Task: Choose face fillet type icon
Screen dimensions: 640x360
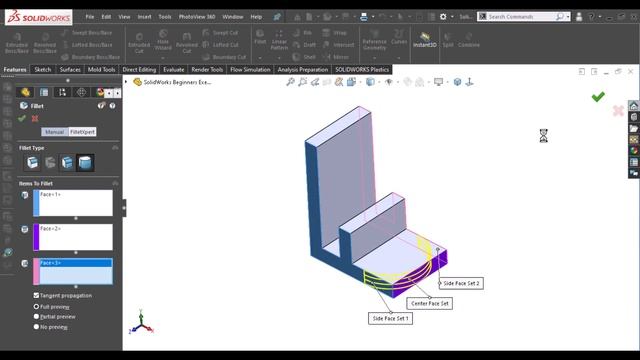Action: point(67,162)
